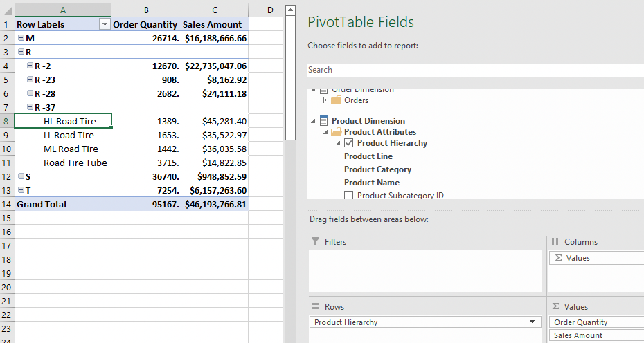This screenshot has height=343, width=644.
Task: Expand the R -23 category row
Action: coord(30,80)
